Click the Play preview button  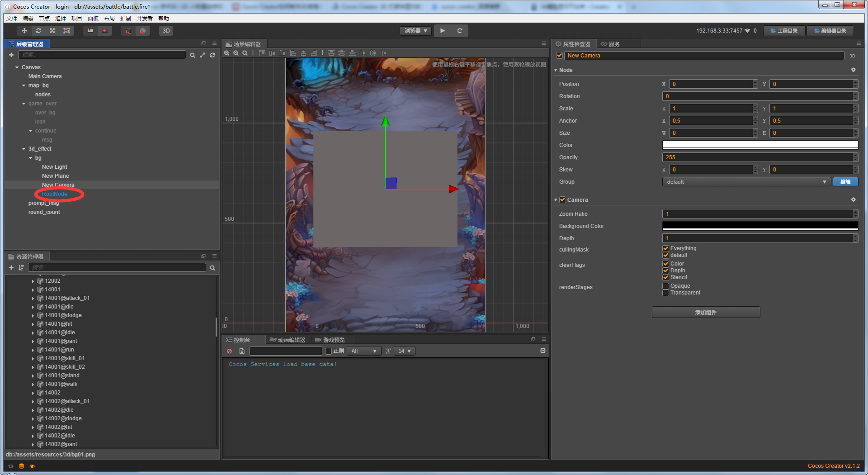tap(442, 31)
